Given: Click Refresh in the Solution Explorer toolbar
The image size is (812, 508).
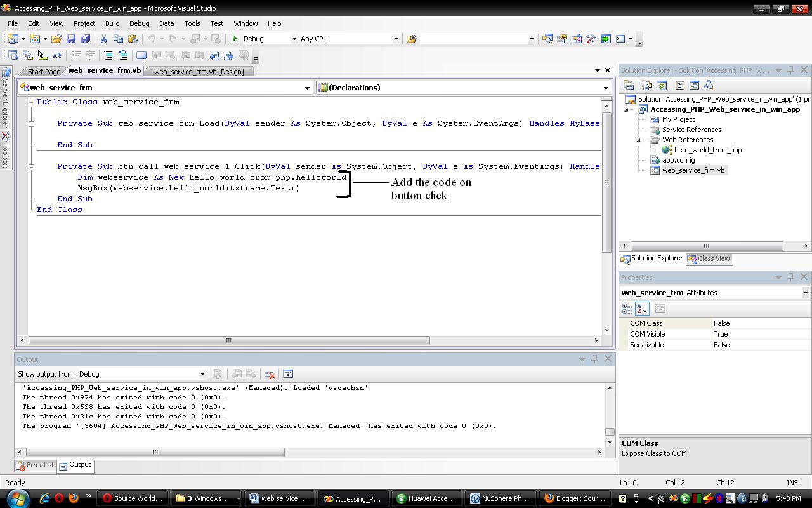Looking at the screenshot, I should tap(661, 85).
